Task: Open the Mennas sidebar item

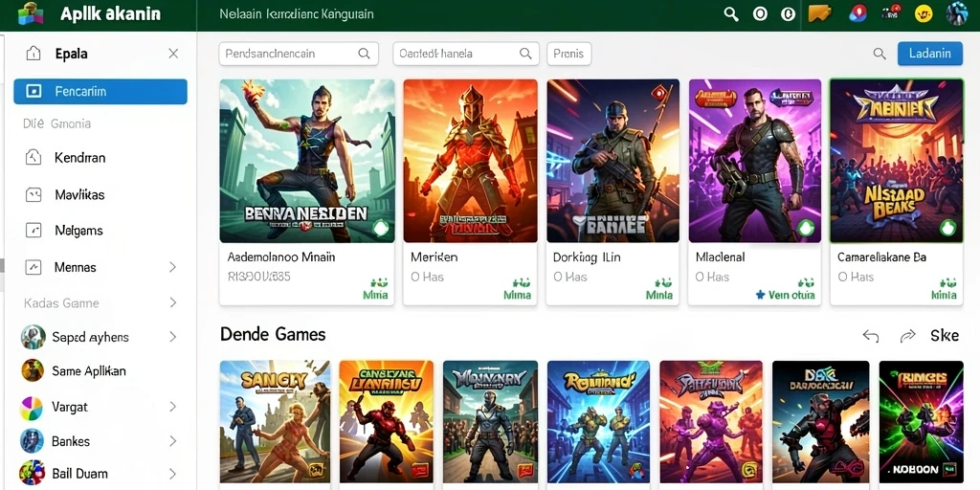Action: (x=100, y=268)
